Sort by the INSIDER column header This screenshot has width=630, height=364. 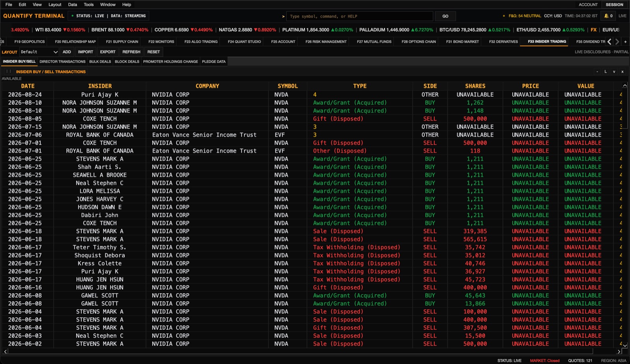(x=100, y=86)
